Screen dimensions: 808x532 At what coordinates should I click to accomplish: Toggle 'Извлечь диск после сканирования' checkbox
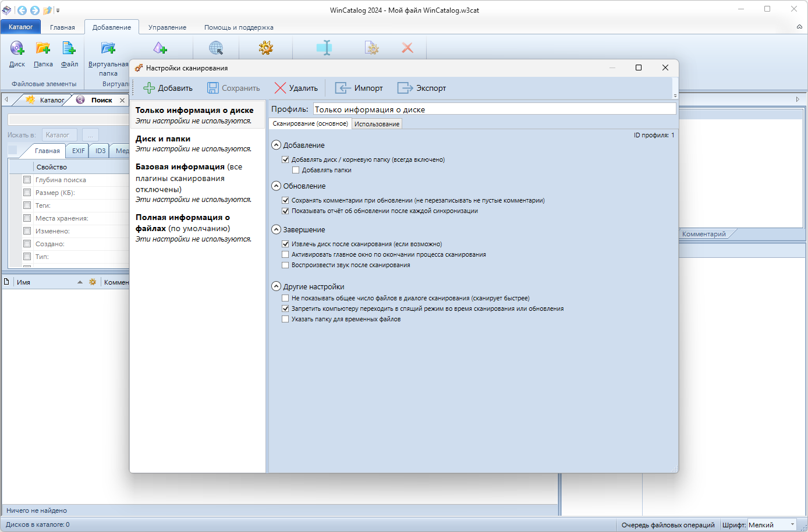coord(285,244)
